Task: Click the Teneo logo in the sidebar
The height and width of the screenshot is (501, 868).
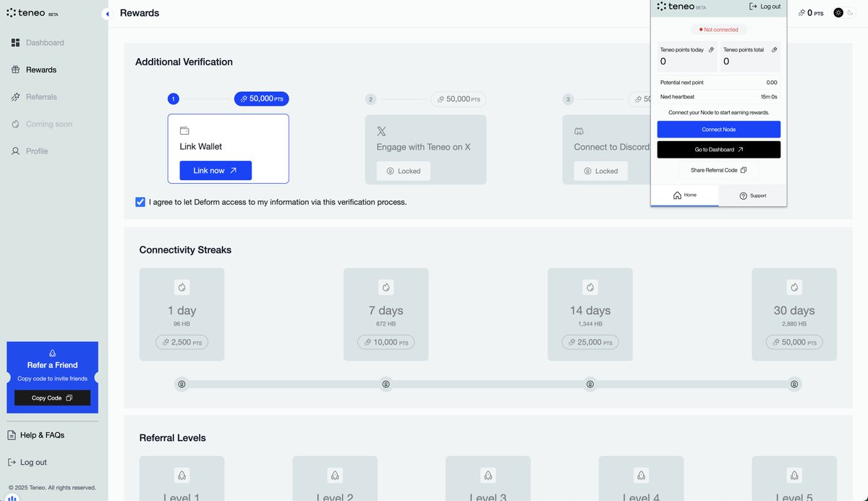Action: click(x=32, y=13)
